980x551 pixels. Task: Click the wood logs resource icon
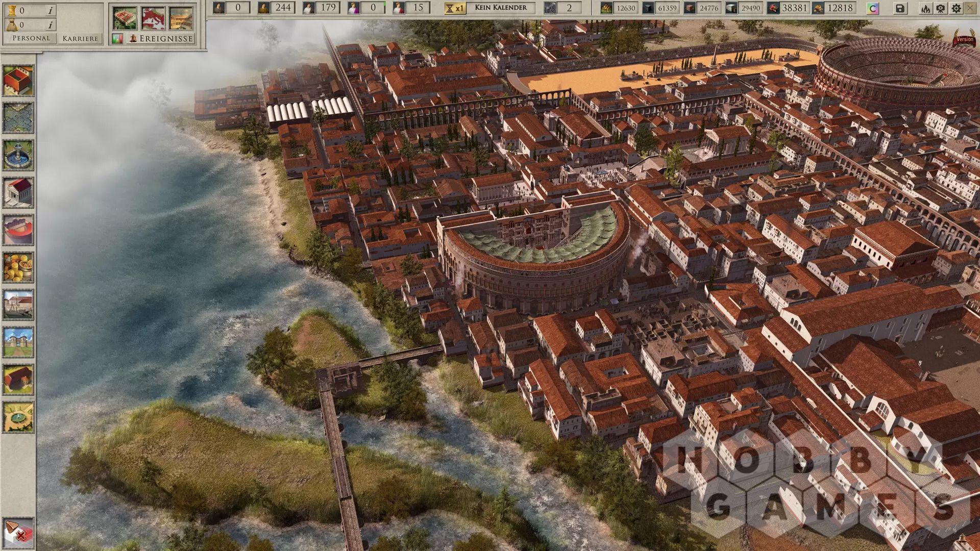click(x=606, y=8)
